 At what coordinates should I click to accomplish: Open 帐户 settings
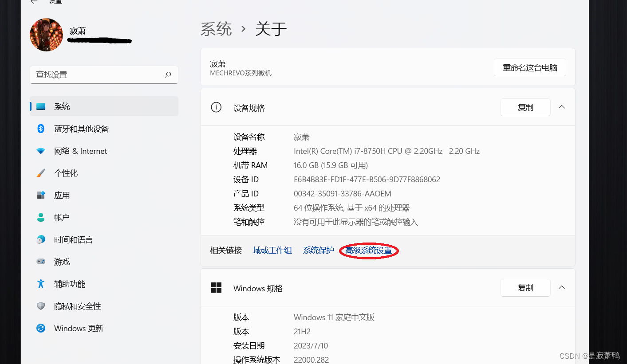click(x=104, y=217)
